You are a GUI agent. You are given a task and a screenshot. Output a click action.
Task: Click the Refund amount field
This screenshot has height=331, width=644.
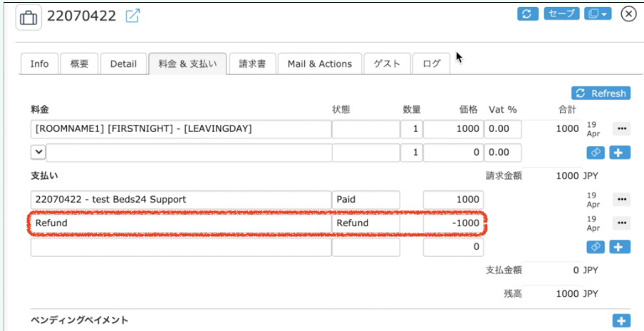453,223
